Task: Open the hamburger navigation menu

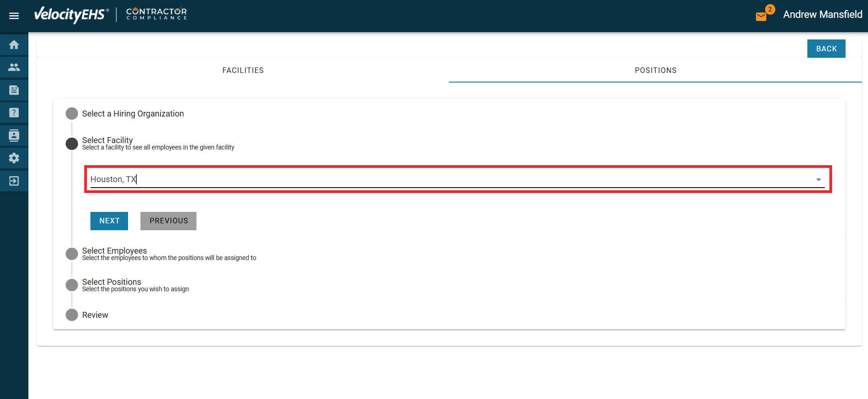Action: 14,16
